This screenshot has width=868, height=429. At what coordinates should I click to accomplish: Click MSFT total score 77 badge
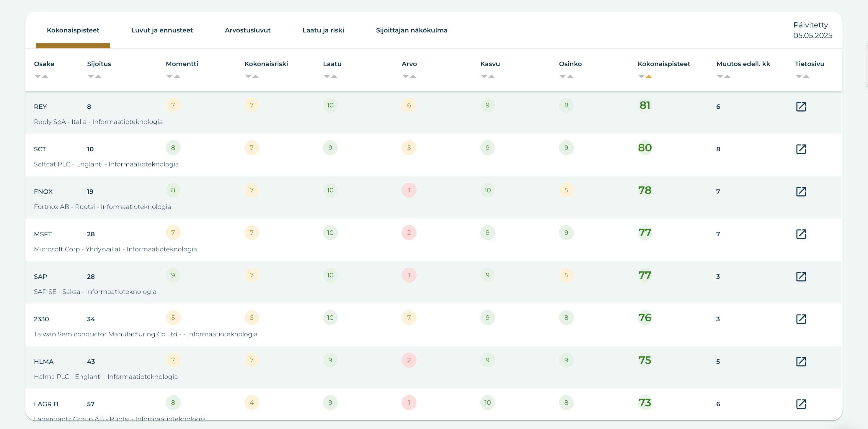(645, 233)
